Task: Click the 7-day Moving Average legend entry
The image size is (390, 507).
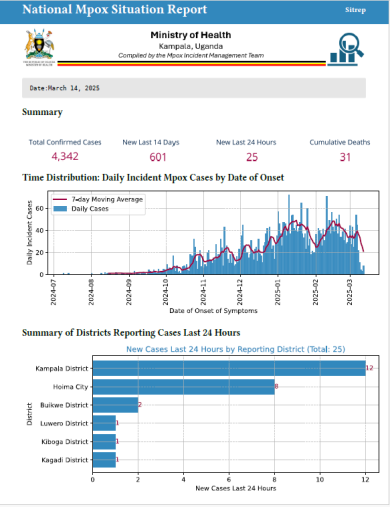Action: (98, 199)
